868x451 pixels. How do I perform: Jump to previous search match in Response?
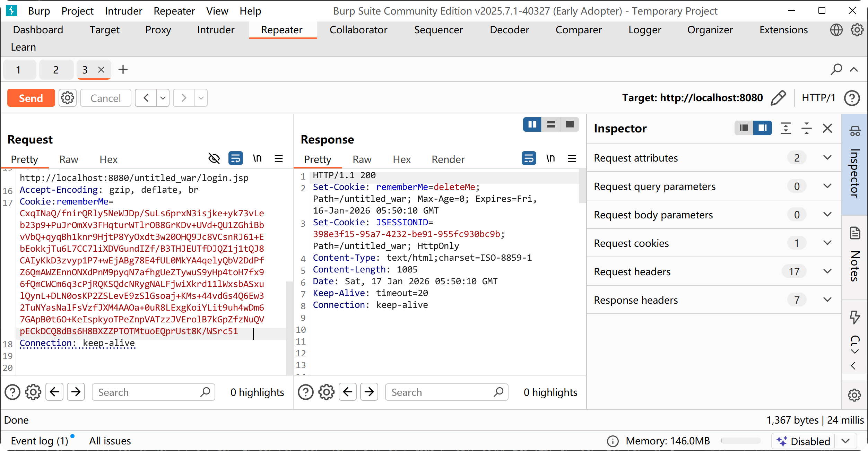[348, 392]
